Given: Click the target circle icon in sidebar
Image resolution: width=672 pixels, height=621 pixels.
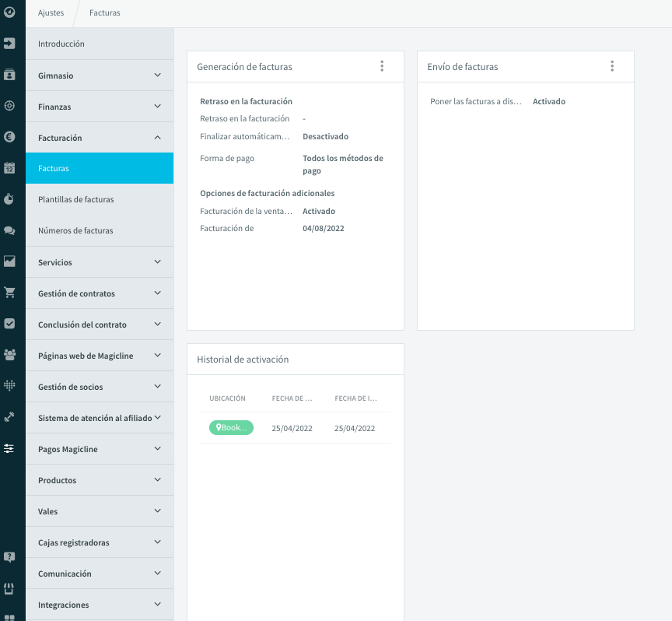Looking at the screenshot, I should point(9,106).
